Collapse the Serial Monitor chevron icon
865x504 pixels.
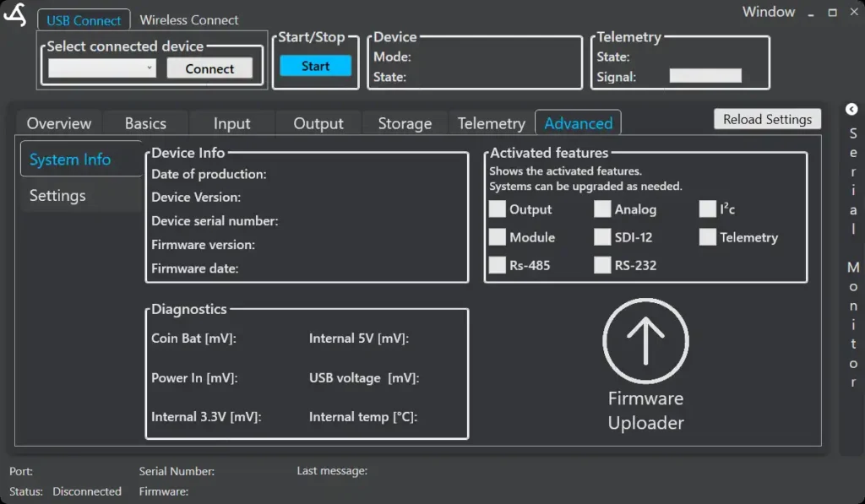pos(851,109)
